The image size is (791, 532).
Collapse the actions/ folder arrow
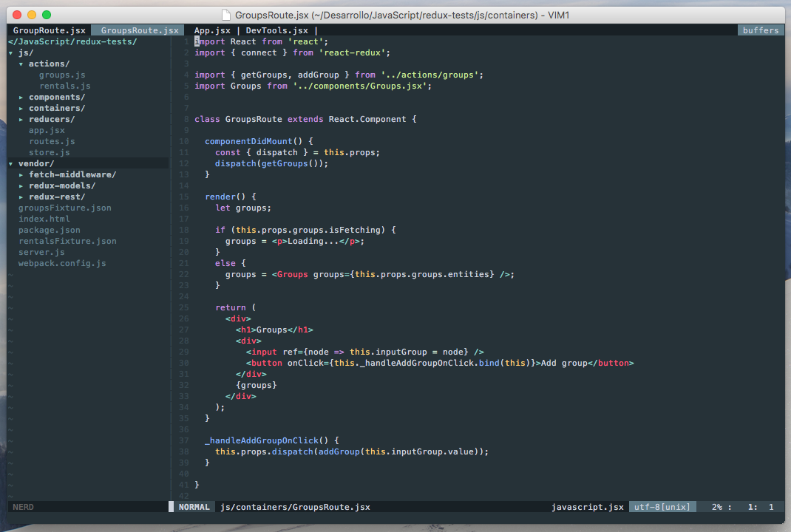(21, 64)
